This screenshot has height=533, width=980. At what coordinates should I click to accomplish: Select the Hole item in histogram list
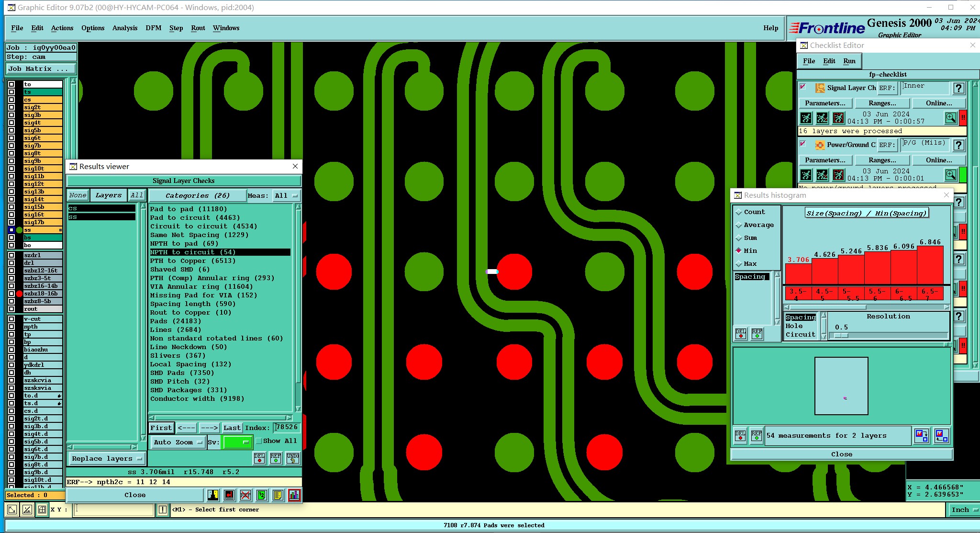point(794,326)
